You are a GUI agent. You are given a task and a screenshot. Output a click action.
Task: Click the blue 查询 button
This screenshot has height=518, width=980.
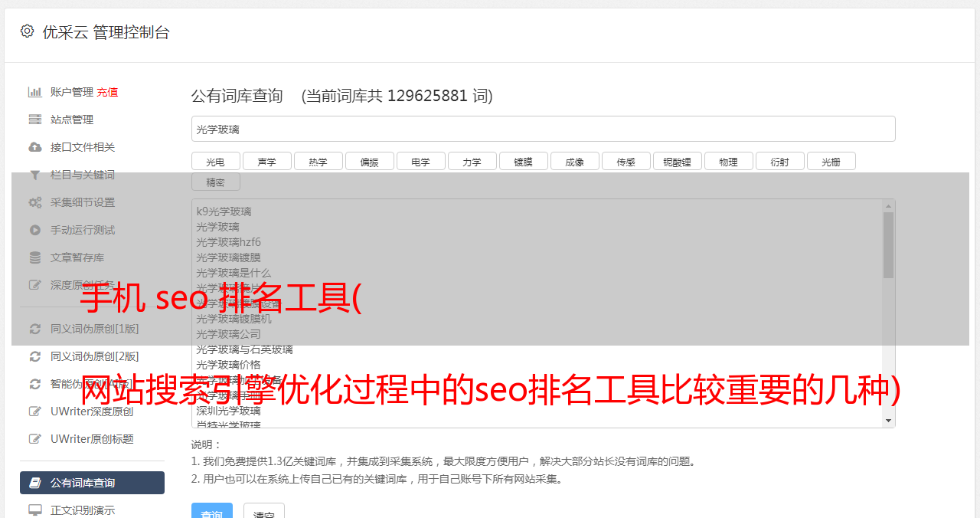coord(212,510)
